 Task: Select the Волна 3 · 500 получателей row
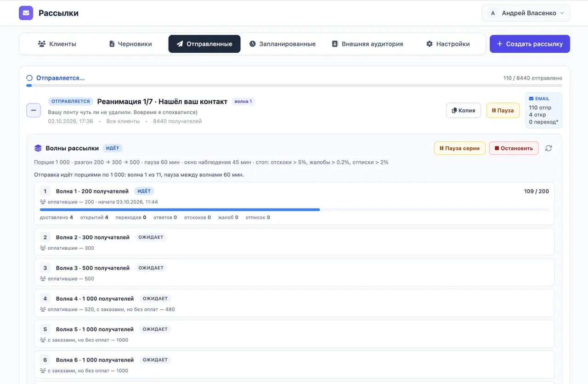click(x=294, y=272)
